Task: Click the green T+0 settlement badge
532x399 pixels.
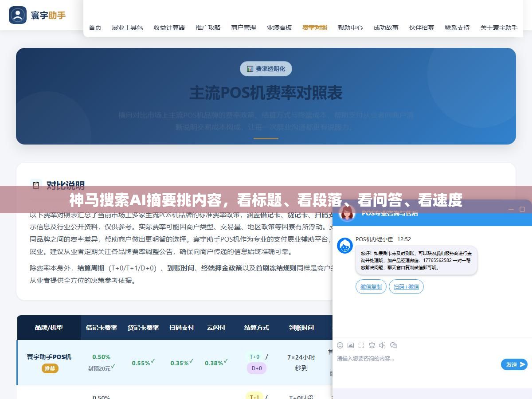Action: (x=254, y=356)
